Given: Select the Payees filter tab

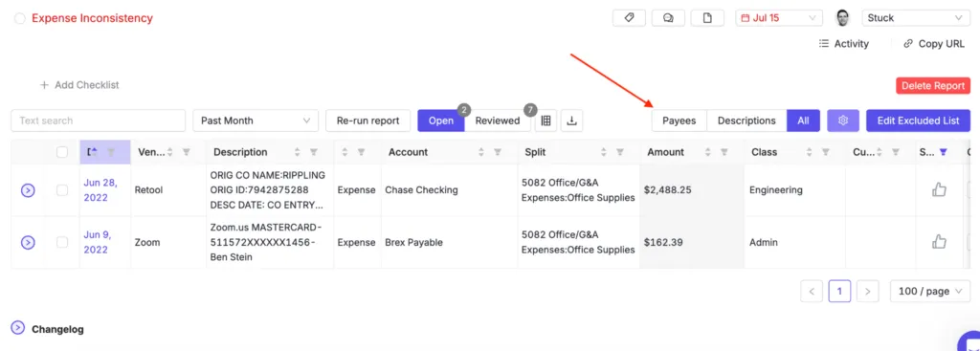Looking at the screenshot, I should point(679,121).
